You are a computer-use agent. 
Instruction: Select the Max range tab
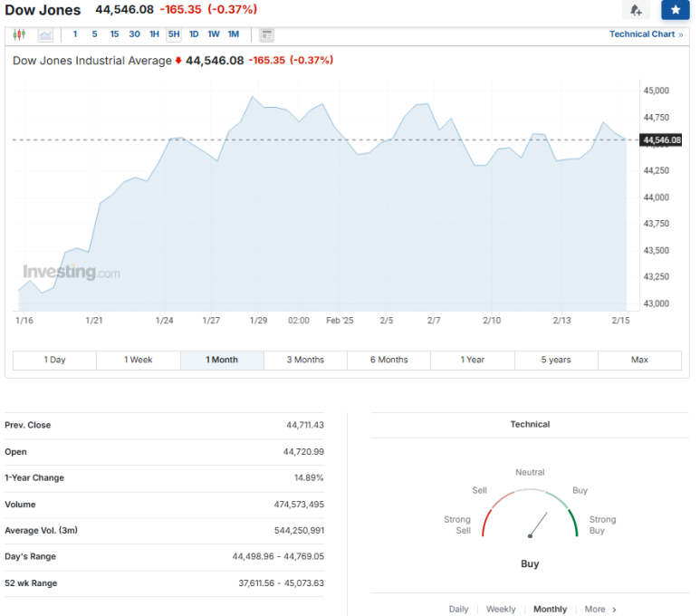[x=639, y=360]
